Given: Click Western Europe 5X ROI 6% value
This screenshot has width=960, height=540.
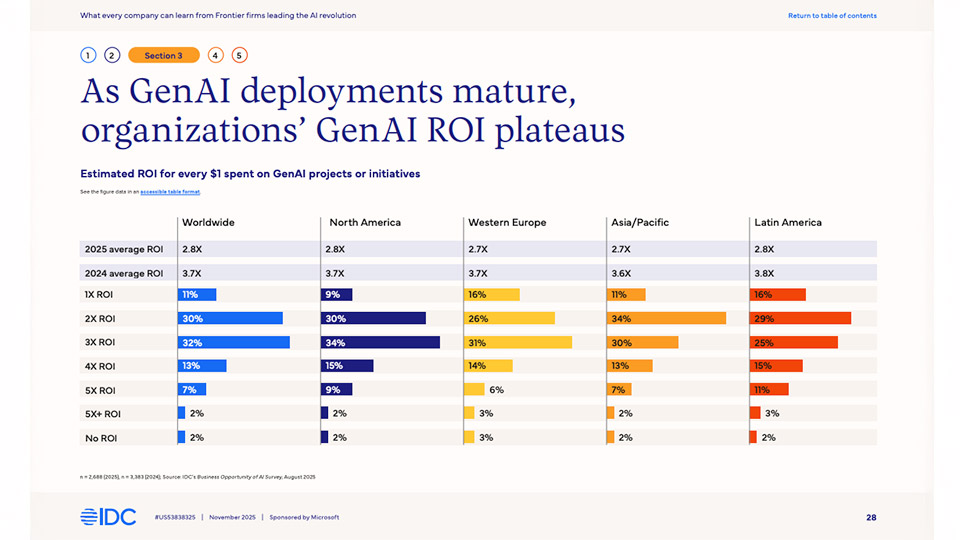Looking at the screenshot, I should 497,390.
